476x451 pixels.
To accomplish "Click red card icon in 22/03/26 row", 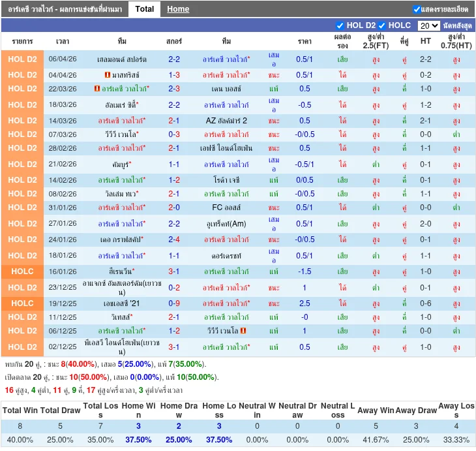I will pyautogui.click(x=97, y=89).
